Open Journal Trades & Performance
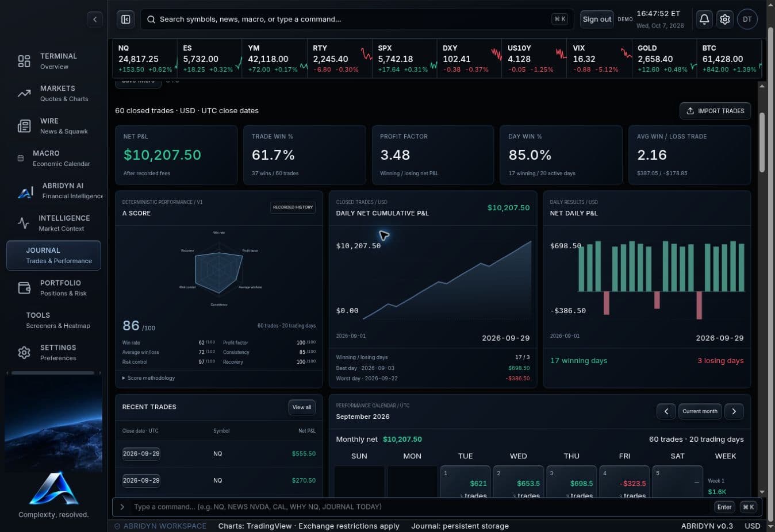775x532 pixels. [x=53, y=256]
